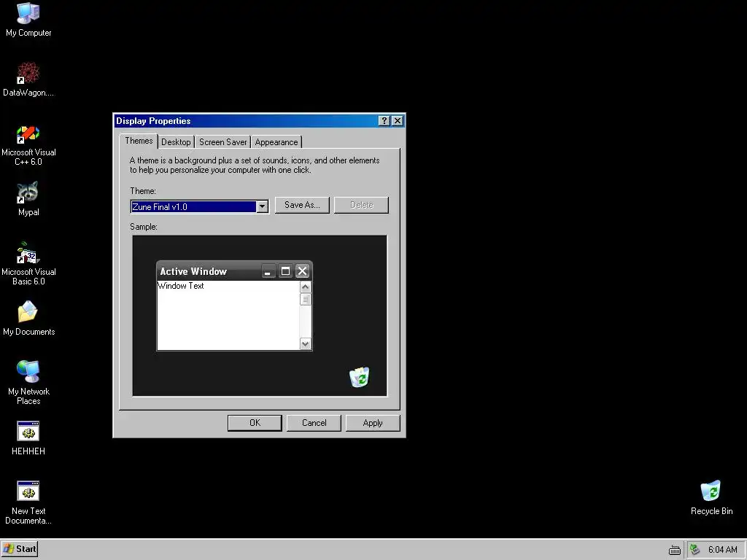The height and width of the screenshot is (560, 747).
Task: Click the Cancel button
Action: coord(314,423)
